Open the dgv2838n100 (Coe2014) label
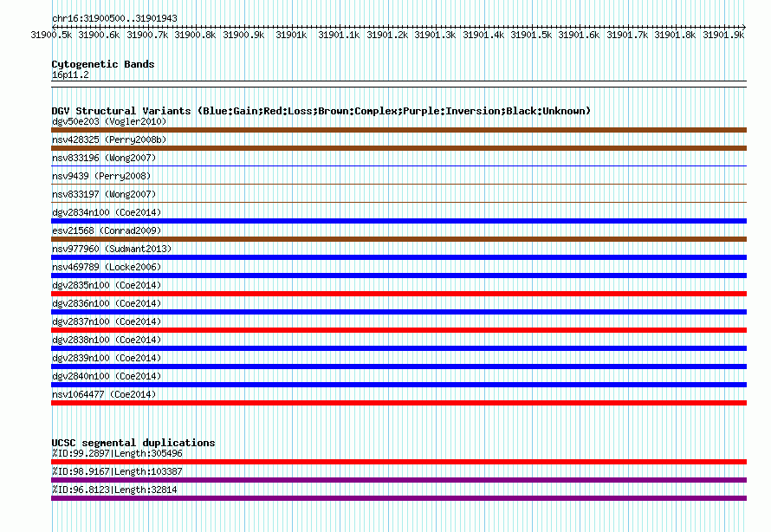This screenshot has height=532, width=771. pyautogui.click(x=107, y=340)
